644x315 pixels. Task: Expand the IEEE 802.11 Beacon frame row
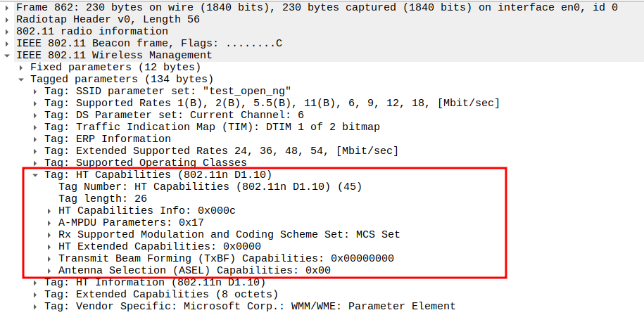pyautogui.click(x=7, y=43)
